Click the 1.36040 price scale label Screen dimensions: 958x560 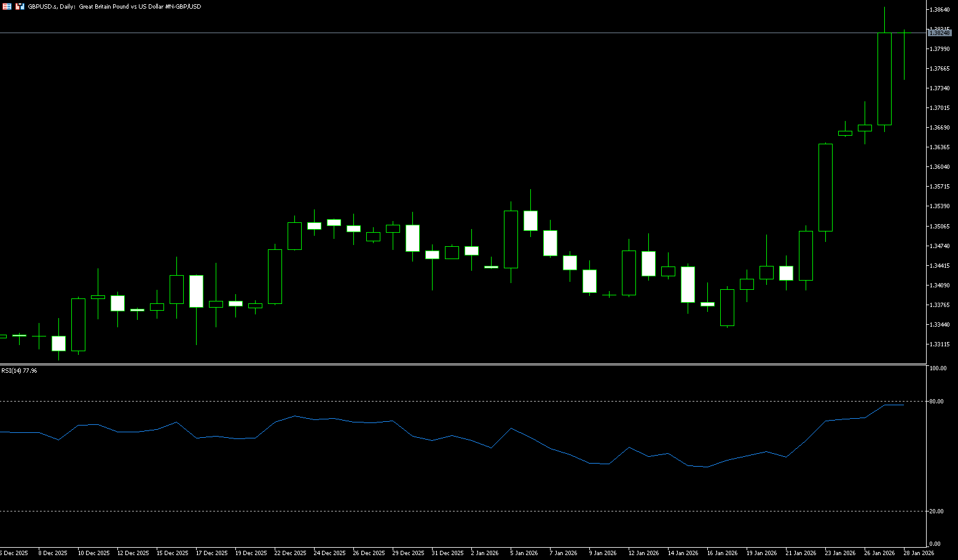(940, 167)
